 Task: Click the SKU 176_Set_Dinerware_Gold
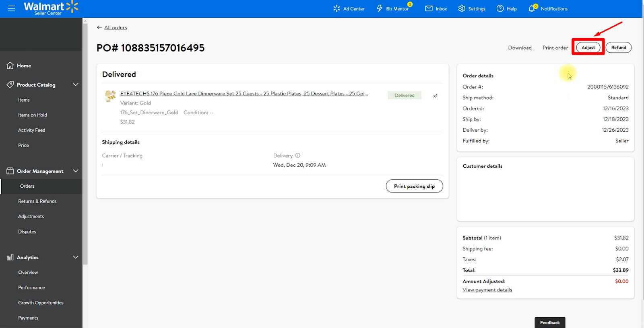pos(149,113)
